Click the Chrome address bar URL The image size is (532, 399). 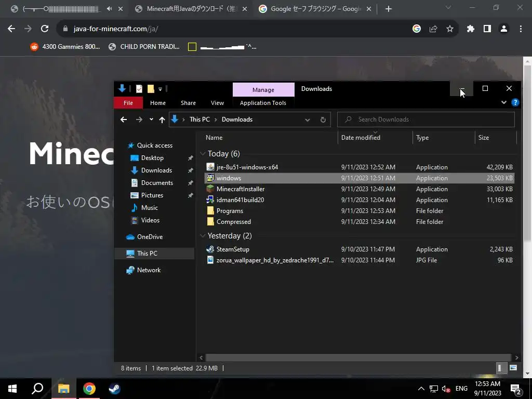tap(116, 29)
